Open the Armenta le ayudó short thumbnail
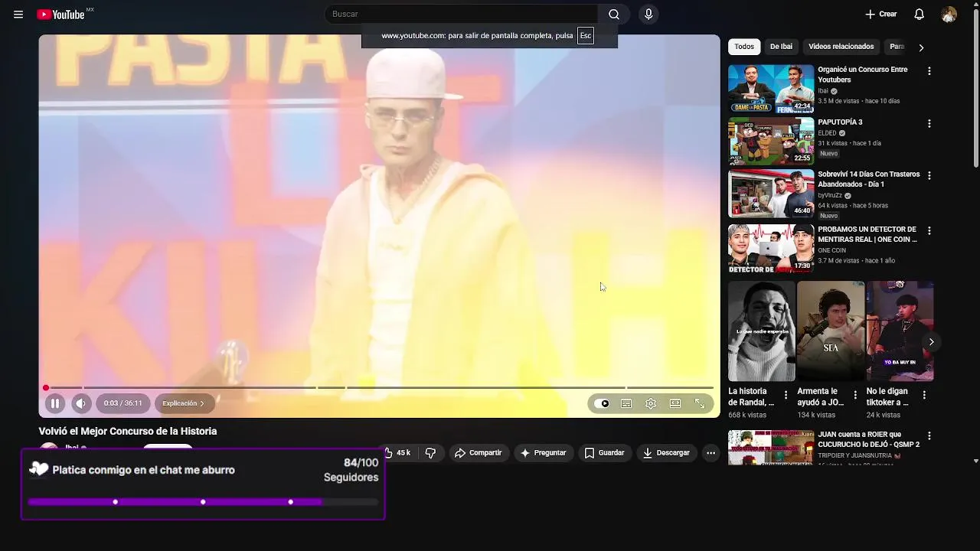Screen dimensions: 980x551 (831, 331)
